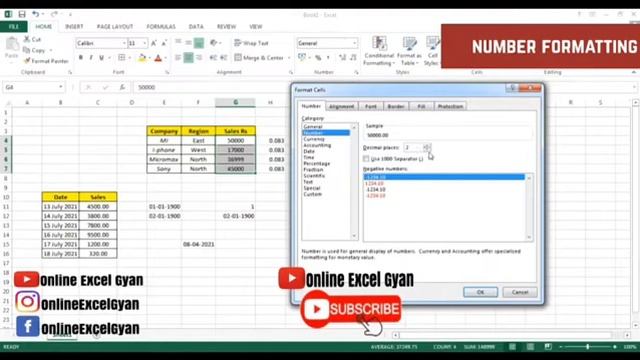
Task: Select Align Right icon
Action: coord(199,58)
